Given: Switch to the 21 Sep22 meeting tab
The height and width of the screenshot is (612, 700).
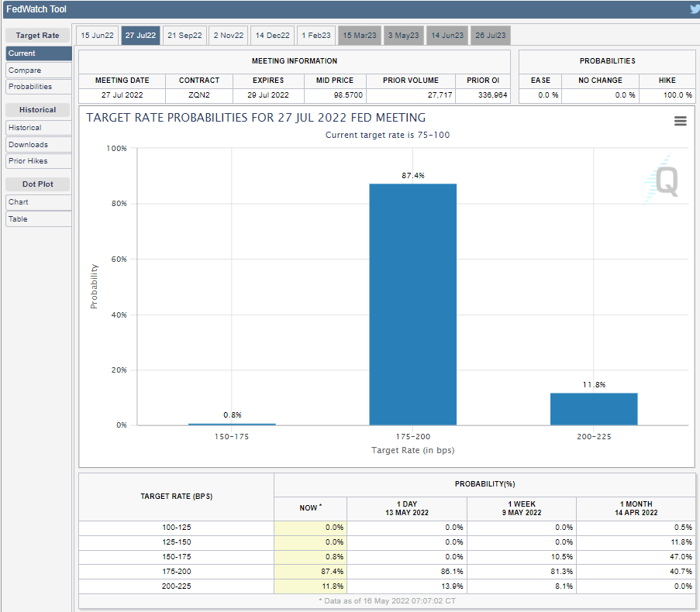Looking at the screenshot, I should [184, 36].
